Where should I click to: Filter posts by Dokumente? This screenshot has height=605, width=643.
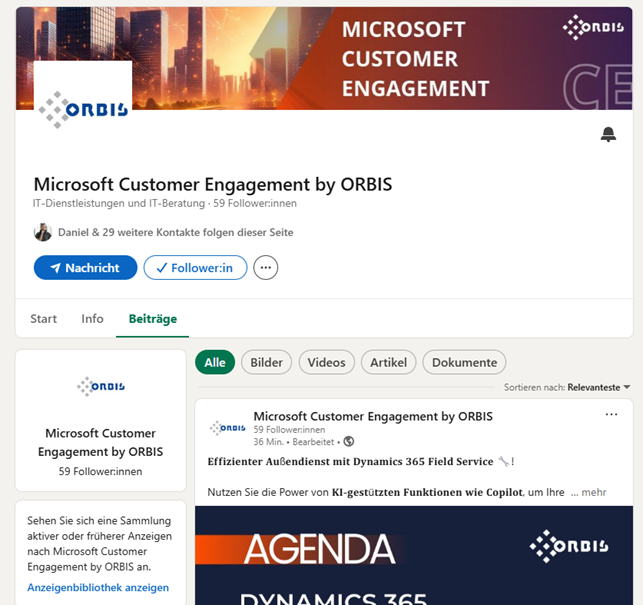[464, 363]
